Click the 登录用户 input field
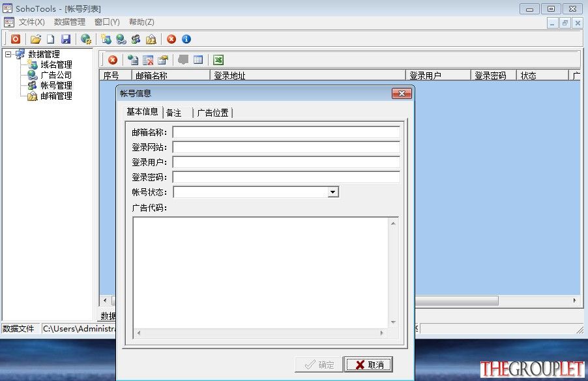The image size is (588, 381). 286,162
